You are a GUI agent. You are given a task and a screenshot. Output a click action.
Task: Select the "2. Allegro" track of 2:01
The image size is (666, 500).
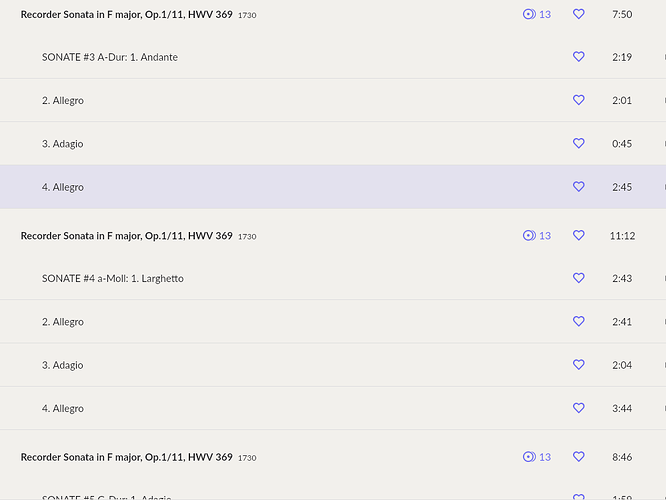[x=63, y=101]
